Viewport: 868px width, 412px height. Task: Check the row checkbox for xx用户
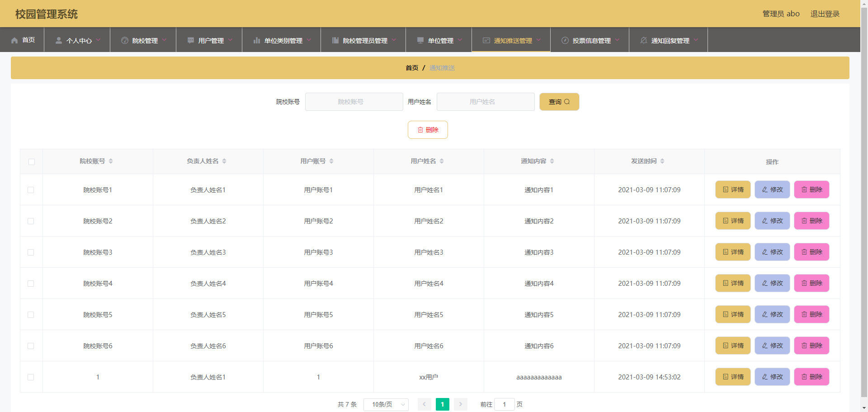pos(31,377)
